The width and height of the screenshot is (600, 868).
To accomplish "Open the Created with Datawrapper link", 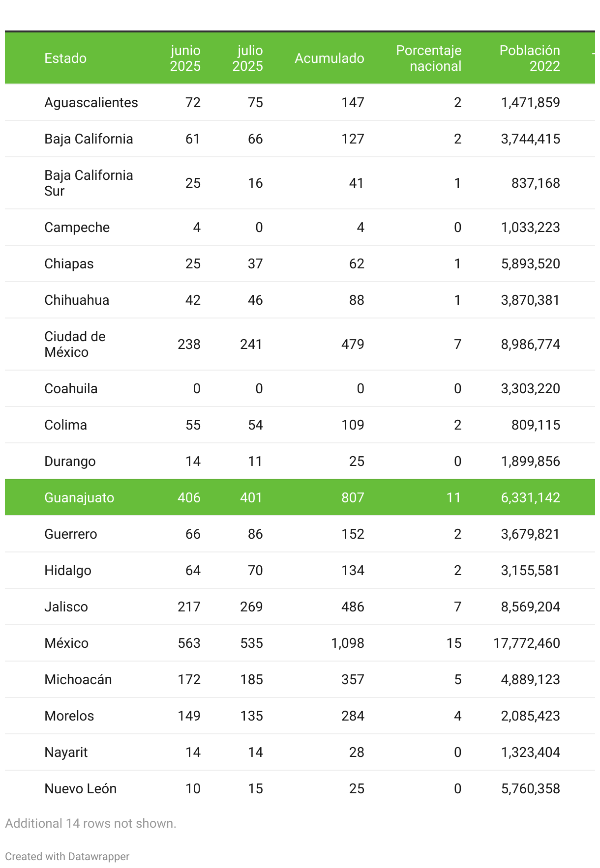I will pos(67,856).
